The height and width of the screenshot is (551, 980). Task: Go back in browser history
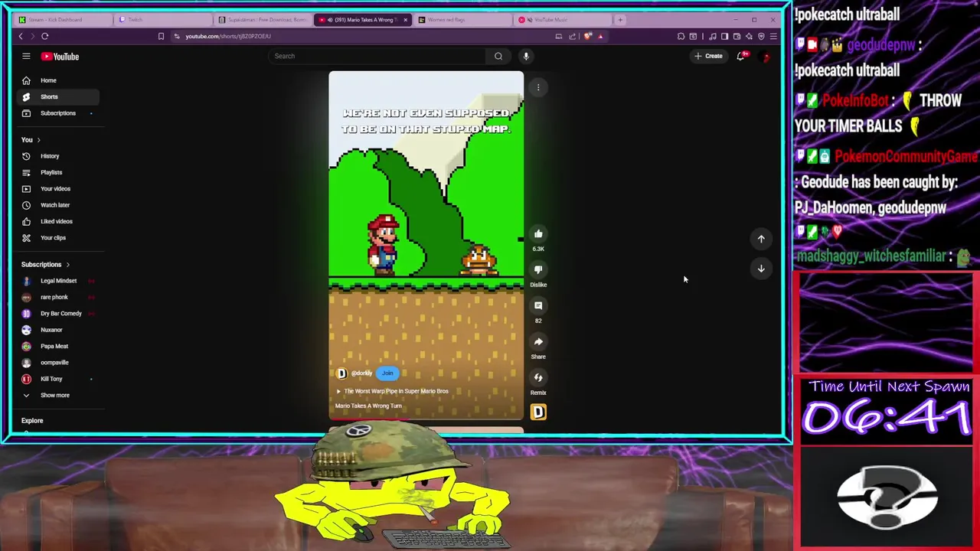tap(21, 36)
